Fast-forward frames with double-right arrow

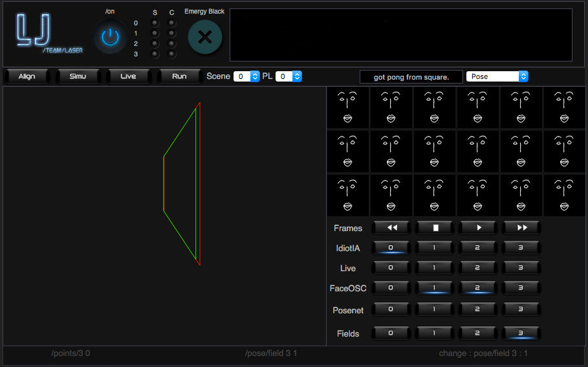coord(521,228)
